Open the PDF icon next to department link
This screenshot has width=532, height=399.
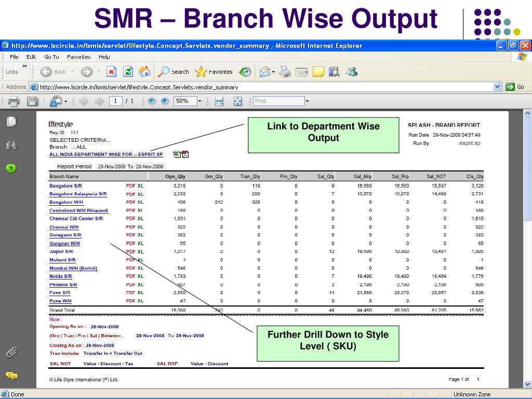(185, 154)
